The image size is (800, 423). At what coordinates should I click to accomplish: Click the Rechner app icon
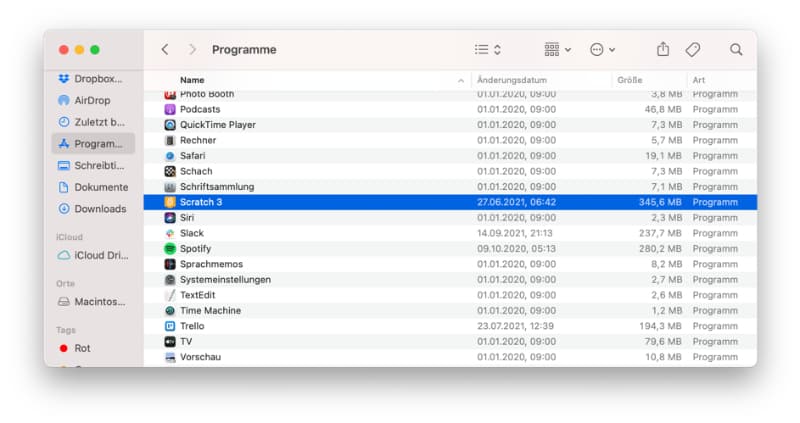(x=170, y=140)
